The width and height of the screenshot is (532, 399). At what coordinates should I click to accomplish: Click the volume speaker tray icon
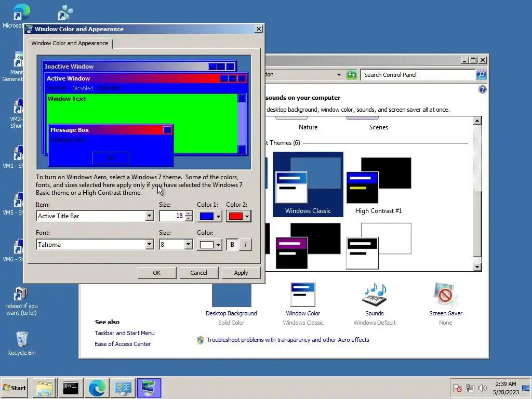(x=482, y=388)
